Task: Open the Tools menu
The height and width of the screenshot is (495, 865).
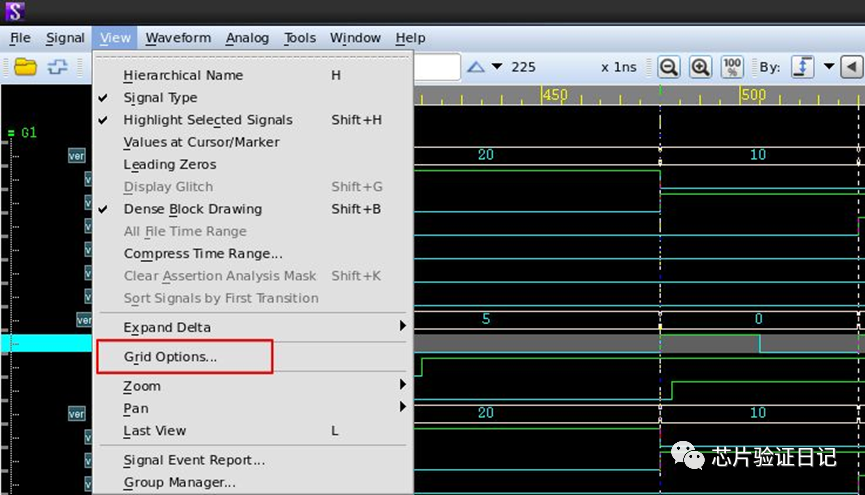Action: coord(300,38)
